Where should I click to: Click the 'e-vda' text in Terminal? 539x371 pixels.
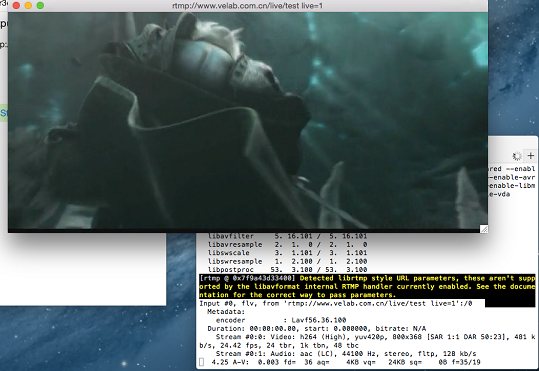point(499,194)
